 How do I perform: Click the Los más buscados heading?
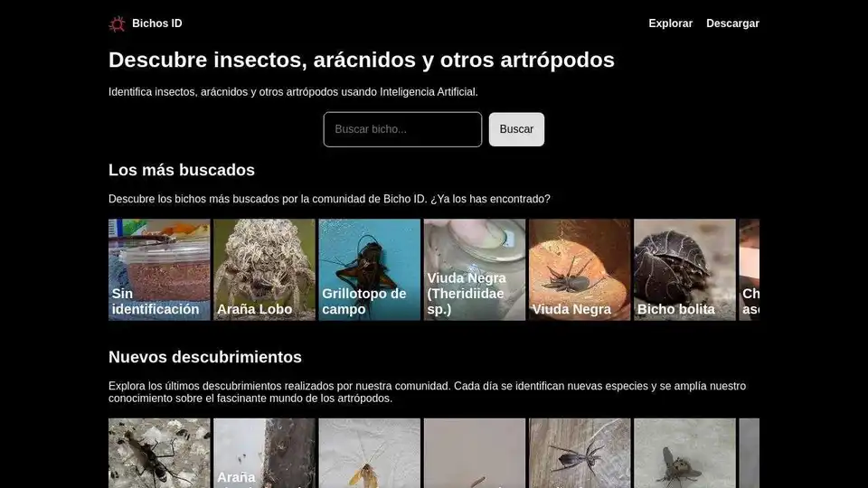pos(182,170)
